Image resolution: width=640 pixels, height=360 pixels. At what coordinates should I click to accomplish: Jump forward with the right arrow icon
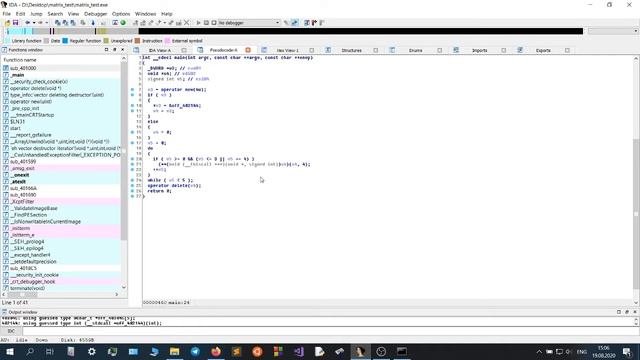click(x=40, y=23)
